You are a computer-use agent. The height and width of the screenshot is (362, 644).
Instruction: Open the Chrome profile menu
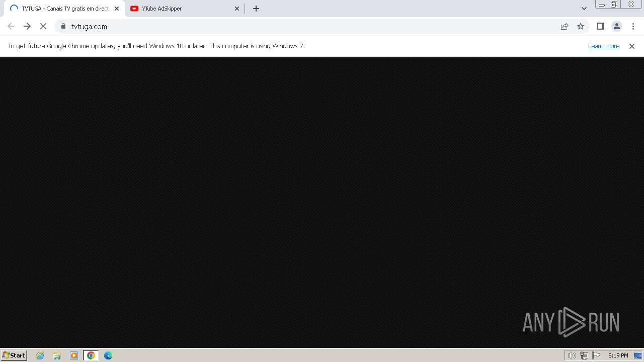pyautogui.click(x=617, y=26)
